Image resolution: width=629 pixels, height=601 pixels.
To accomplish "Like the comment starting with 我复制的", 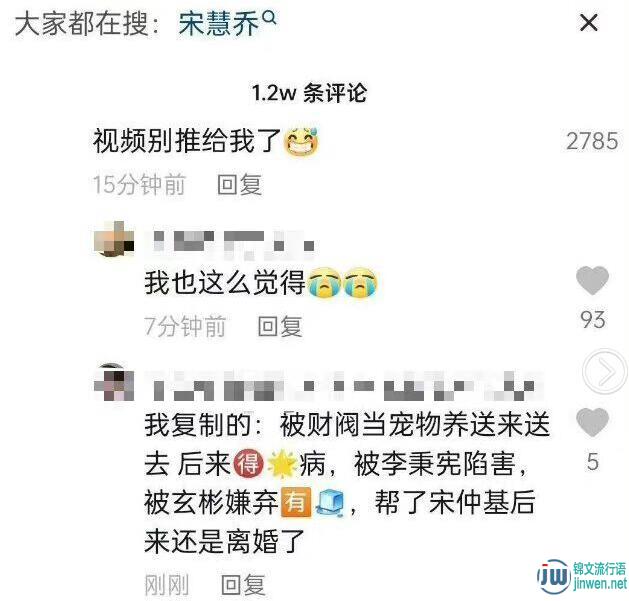I will point(592,422).
